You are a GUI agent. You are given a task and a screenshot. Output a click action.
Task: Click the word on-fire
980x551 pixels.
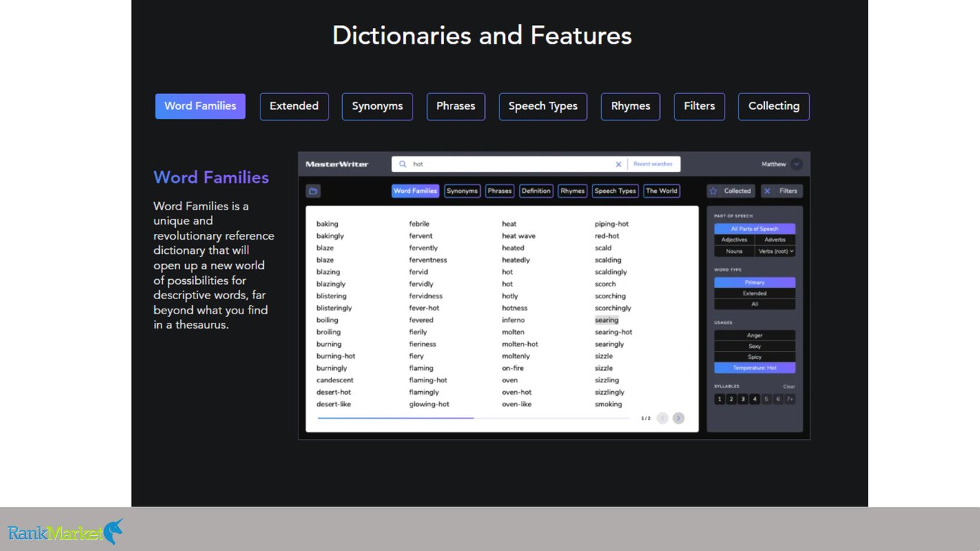tap(513, 368)
